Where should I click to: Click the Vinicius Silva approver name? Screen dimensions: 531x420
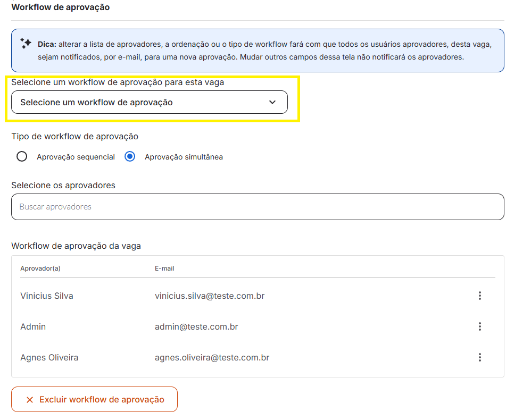tap(47, 296)
